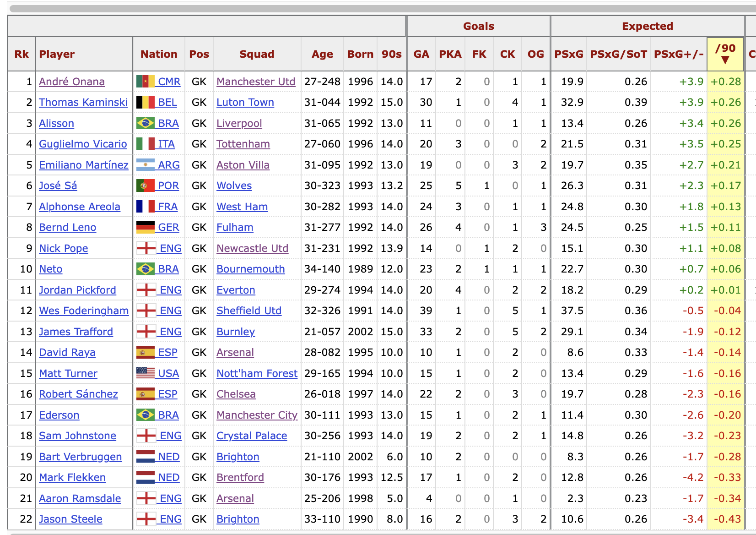This screenshot has width=756, height=535.
Task: Click Matt Turner player link
Action: tap(68, 373)
